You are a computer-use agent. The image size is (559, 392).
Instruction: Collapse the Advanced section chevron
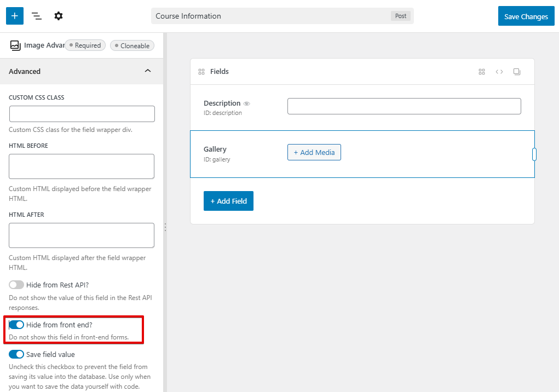tap(147, 71)
